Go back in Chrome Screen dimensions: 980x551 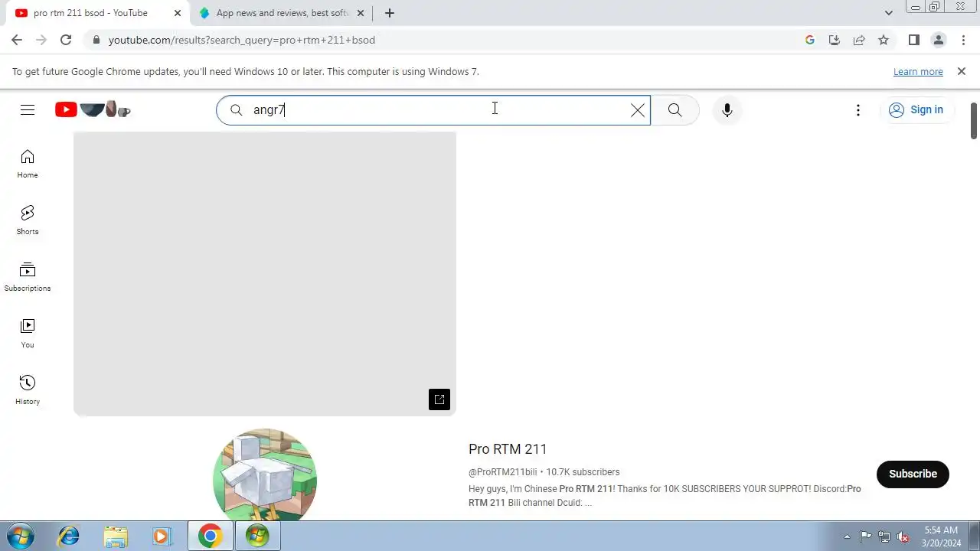(x=17, y=40)
